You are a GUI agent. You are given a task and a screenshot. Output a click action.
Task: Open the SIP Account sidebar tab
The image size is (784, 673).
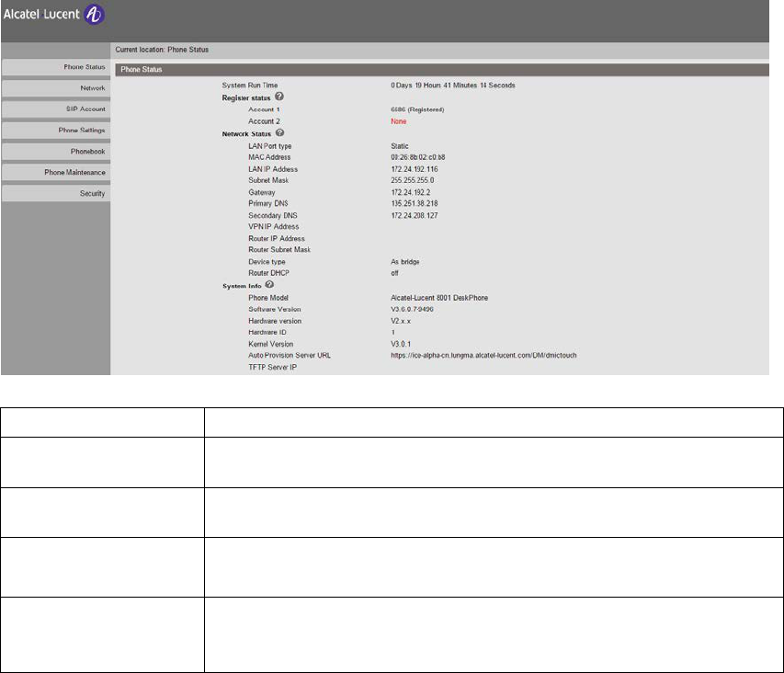coord(56,109)
